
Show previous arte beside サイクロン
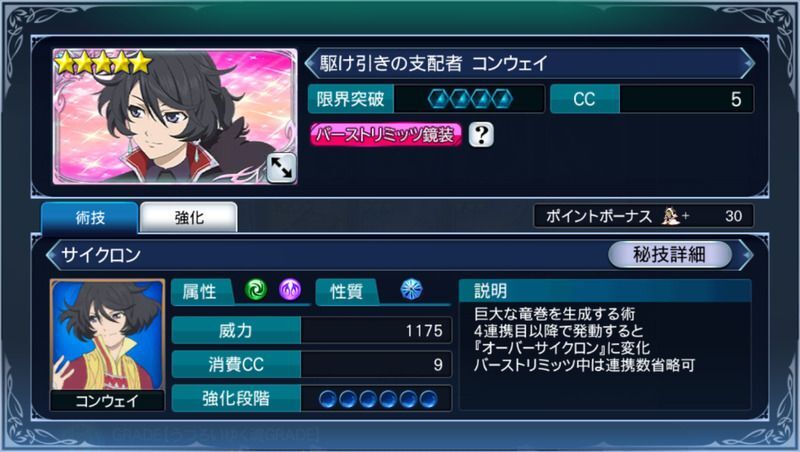tap(52, 255)
